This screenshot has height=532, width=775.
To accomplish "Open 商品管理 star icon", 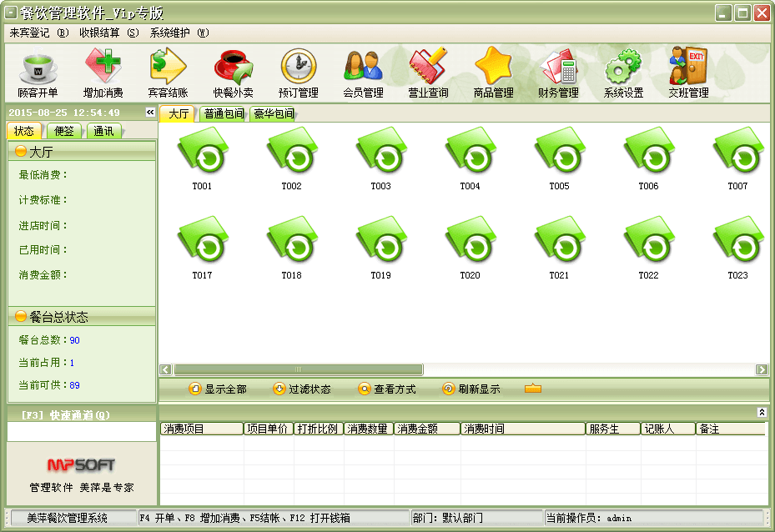I will tap(493, 66).
